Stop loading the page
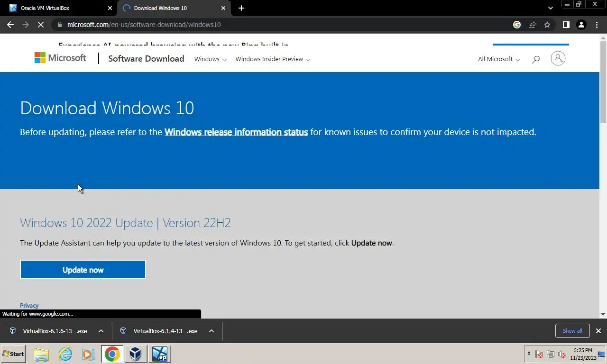The image size is (607, 364). tap(41, 25)
